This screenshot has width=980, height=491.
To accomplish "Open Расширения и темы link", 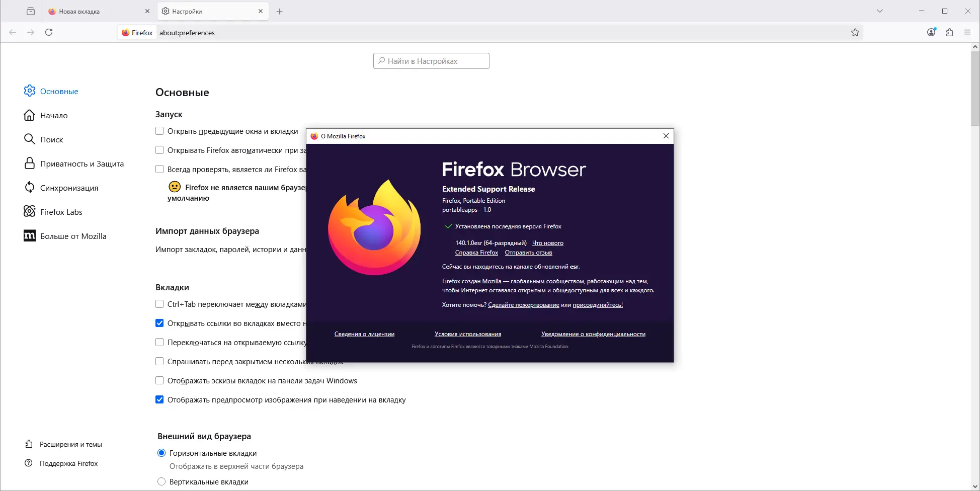I will coord(63,444).
